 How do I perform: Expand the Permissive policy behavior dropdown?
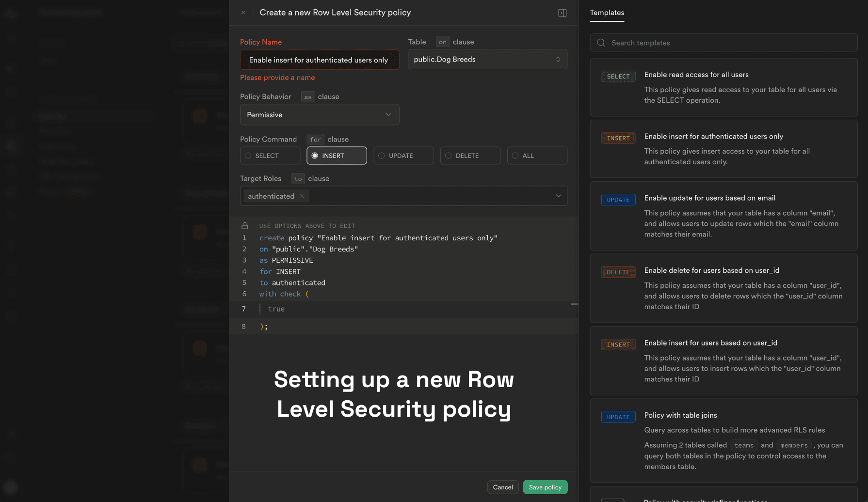tap(319, 115)
